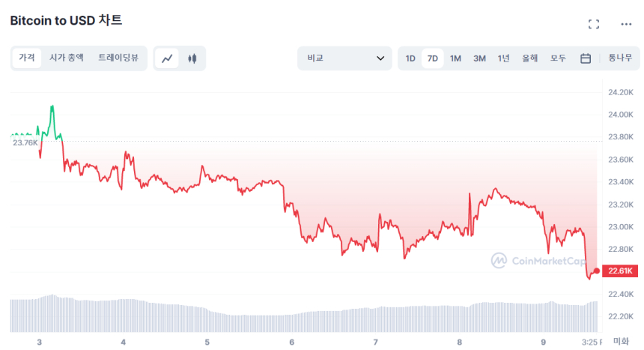Viewport: 644px width, 350px height.
Task: Click the 23.76K opening price label
Action: click(25, 142)
